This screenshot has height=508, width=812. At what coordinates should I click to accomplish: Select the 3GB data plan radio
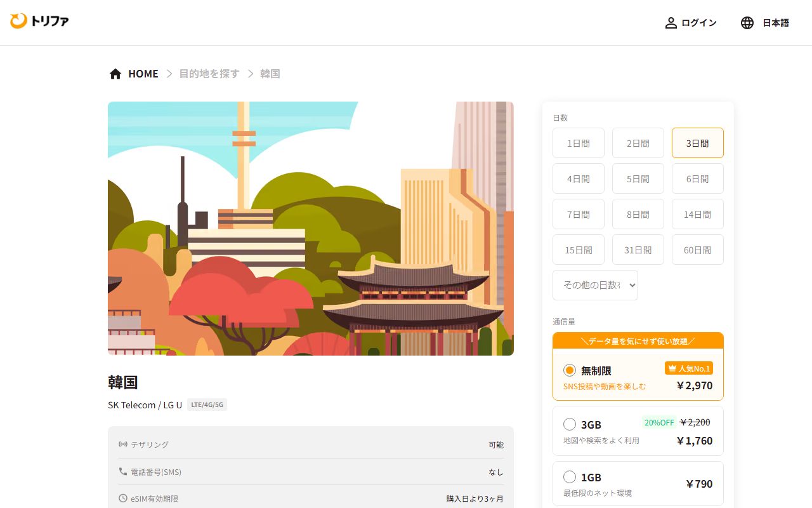570,424
